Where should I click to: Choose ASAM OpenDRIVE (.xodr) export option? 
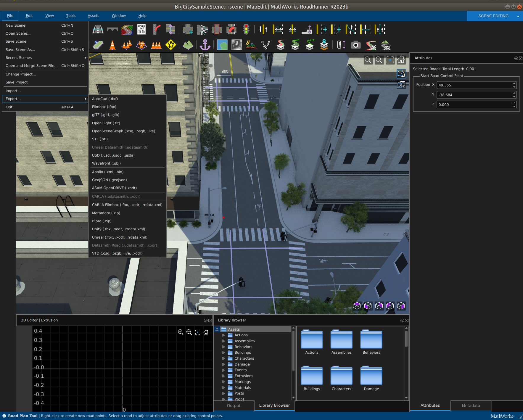pos(114,188)
